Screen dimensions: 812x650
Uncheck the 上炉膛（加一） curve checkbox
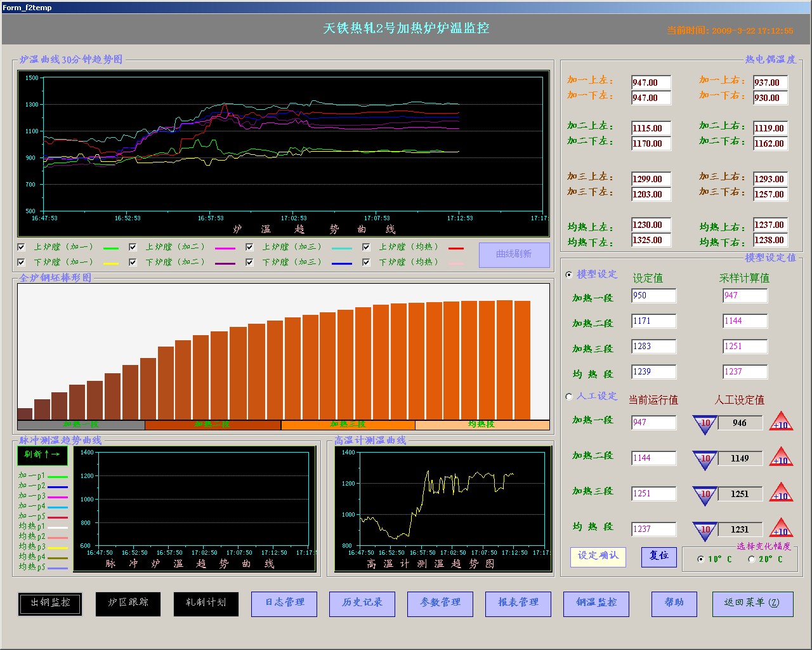click(x=22, y=247)
